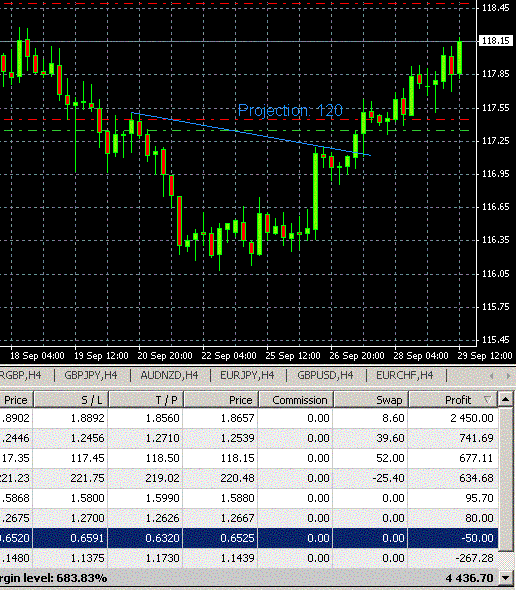The height and width of the screenshot is (590, 516).
Task: Open the EURCHF,H4 chart tab
Action: (405, 375)
